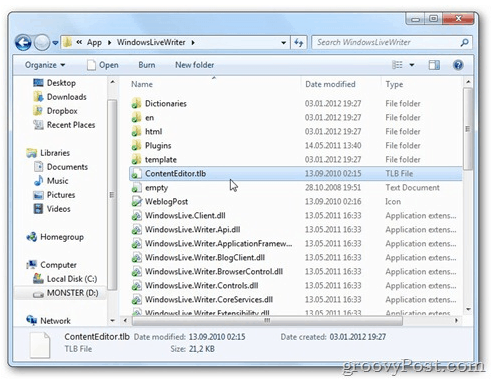The height and width of the screenshot is (379, 491).
Task: Click the WindowsLive.Writer.BlogClient.dll file icon
Action: (x=136, y=258)
